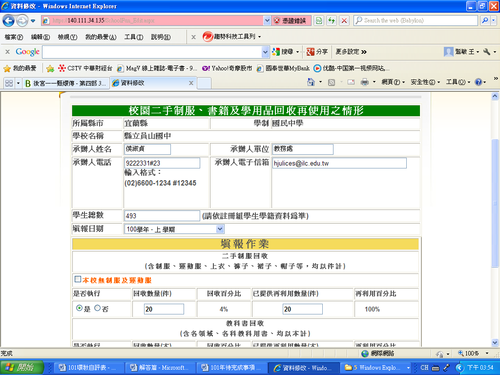Click the read mail envelope icon
Screen dimensions: 500x375
351,82
